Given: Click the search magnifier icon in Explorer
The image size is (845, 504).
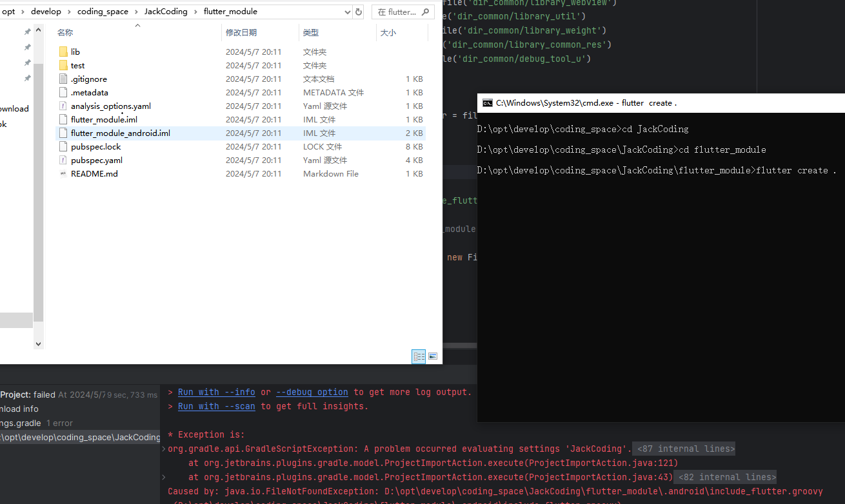Looking at the screenshot, I should 426,12.
